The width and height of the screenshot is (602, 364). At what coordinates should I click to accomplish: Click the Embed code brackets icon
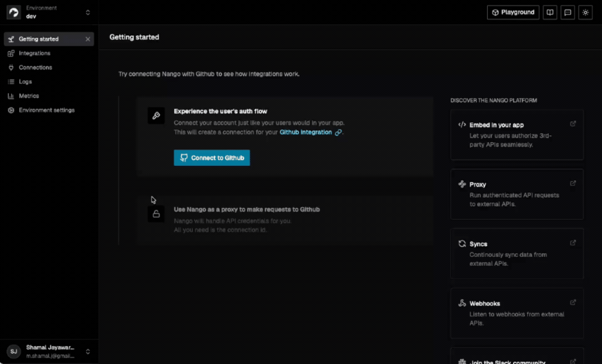tap(462, 125)
